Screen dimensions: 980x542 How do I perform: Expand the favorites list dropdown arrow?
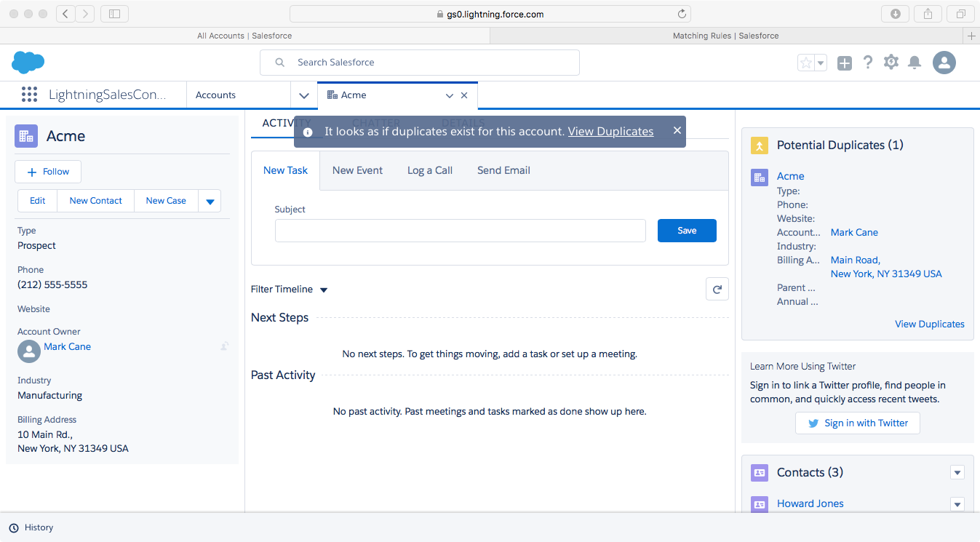pyautogui.click(x=821, y=63)
